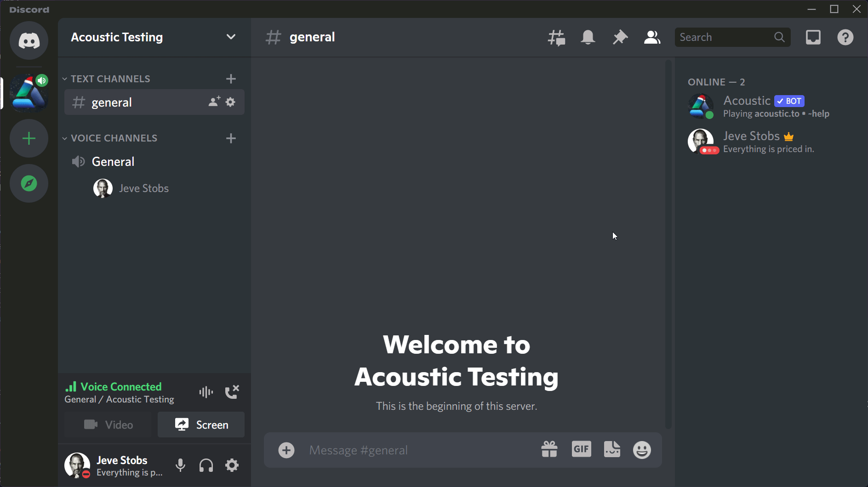The width and height of the screenshot is (868, 487).
Task: Share your Screen
Action: 201,425
